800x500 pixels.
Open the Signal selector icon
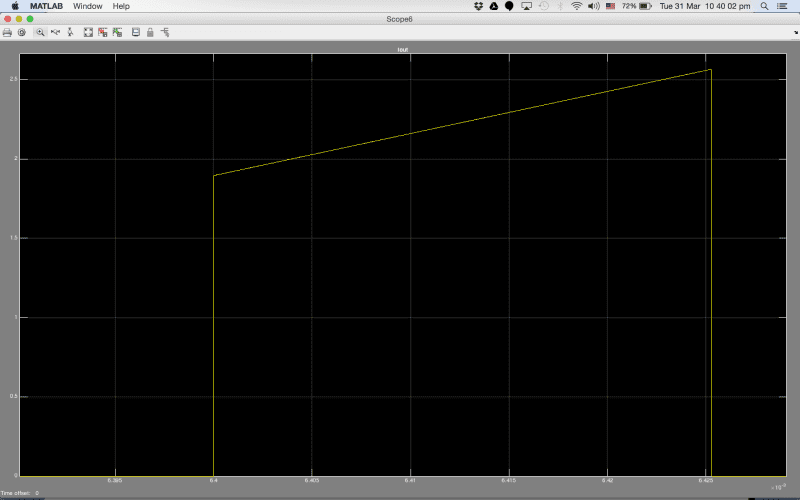pyautogui.click(x=165, y=33)
